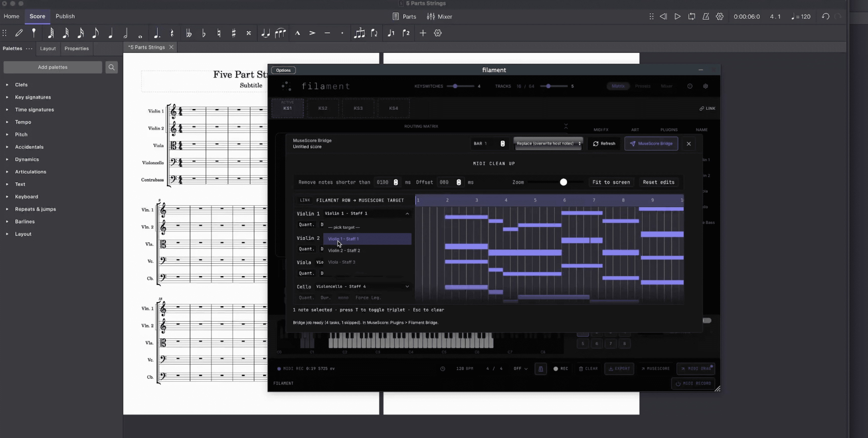Rewind the score to the start

click(663, 16)
